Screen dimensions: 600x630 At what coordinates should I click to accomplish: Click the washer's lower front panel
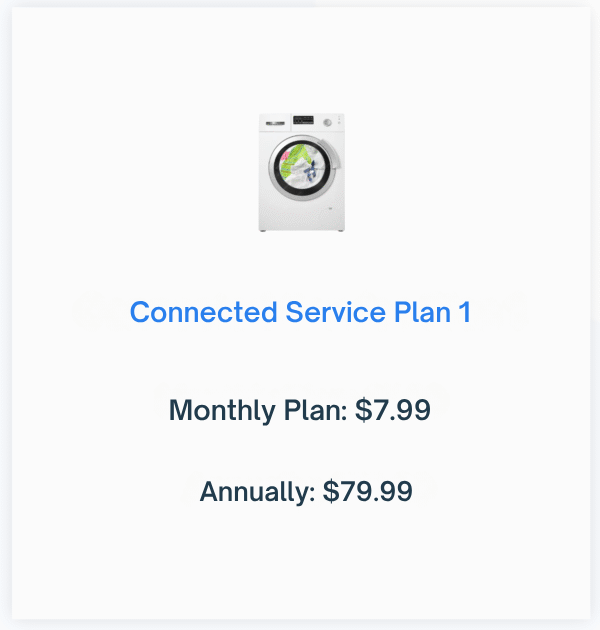pos(301,214)
